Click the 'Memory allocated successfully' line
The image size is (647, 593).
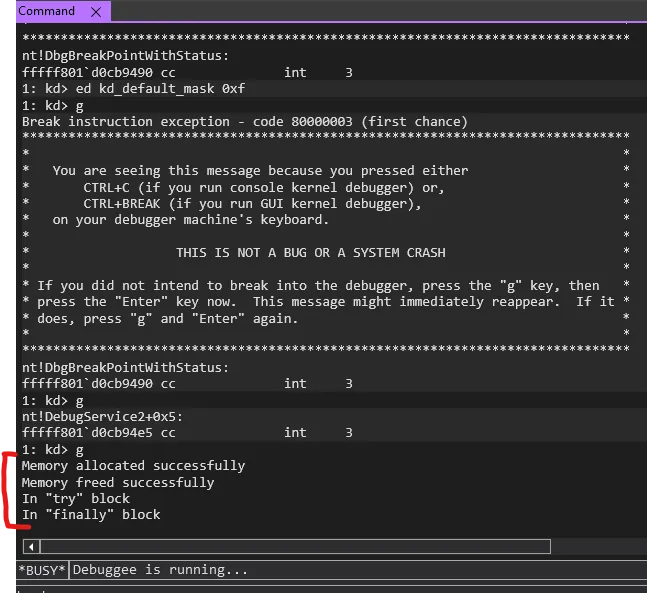pos(133,466)
